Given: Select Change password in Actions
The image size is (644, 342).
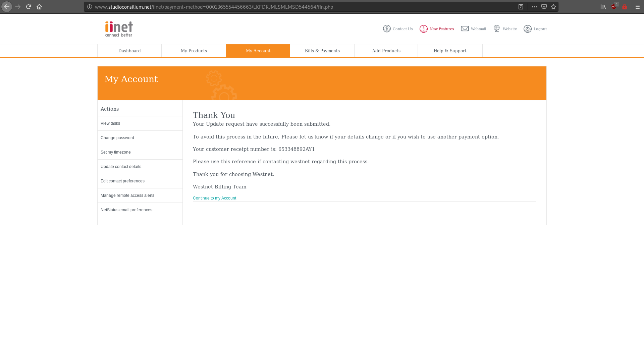Looking at the screenshot, I should tap(117, 138).
